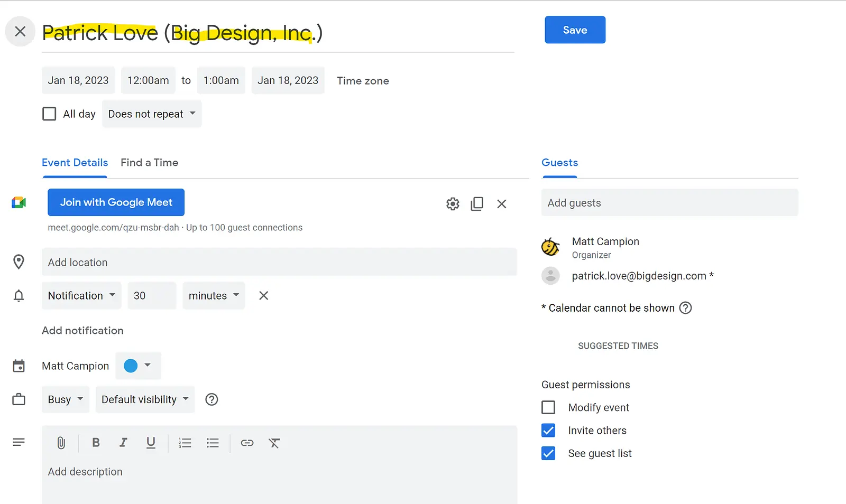Viewport: 846px width, 504px height.
Task: Copy the Google Meet conference info
Action: (x=477, y=204)
